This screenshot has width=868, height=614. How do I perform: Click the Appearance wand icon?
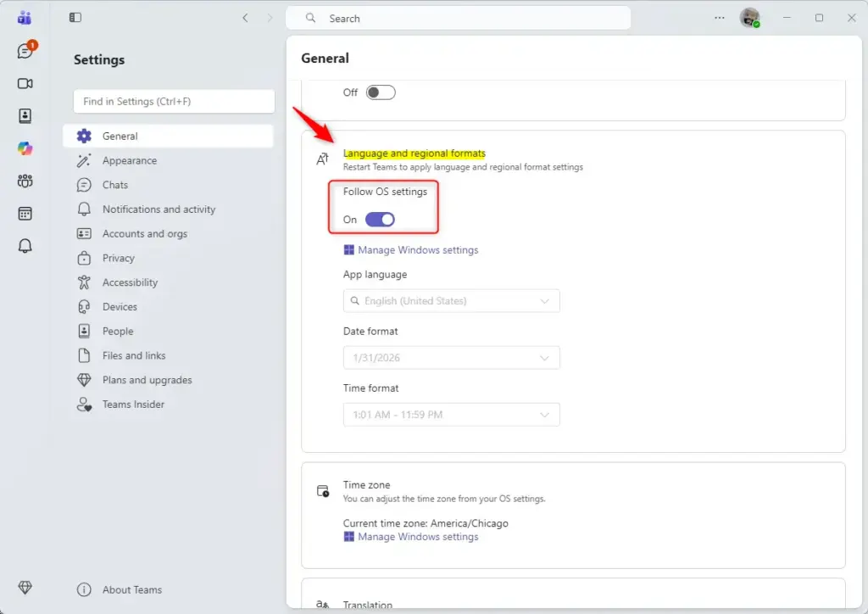[84, 160]
